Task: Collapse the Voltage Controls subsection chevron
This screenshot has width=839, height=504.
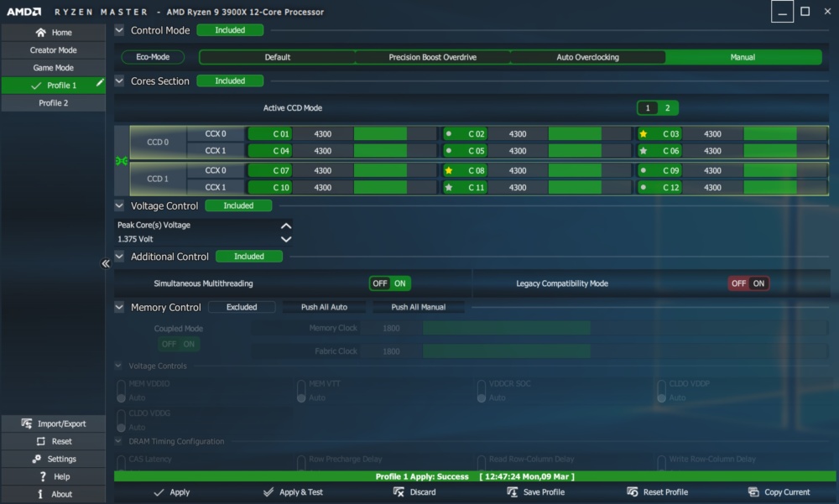Action: pos(118,366)
